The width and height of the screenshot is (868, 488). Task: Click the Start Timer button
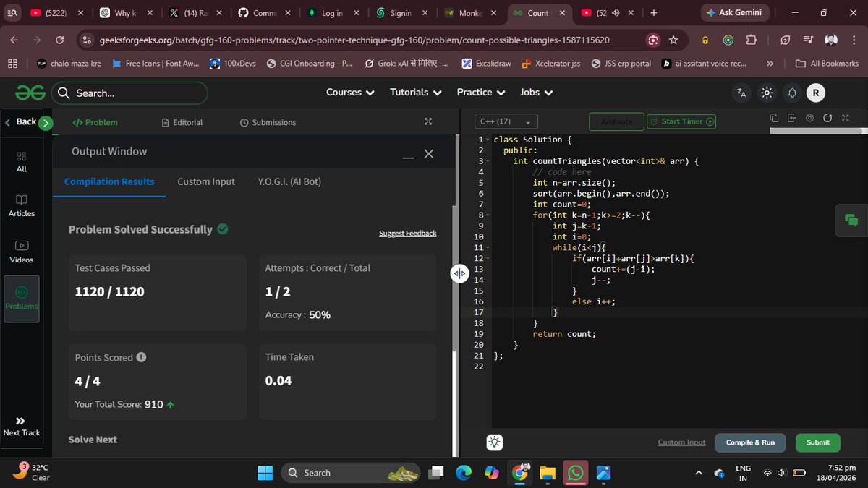pyautogui.click(x=681, y=121)
